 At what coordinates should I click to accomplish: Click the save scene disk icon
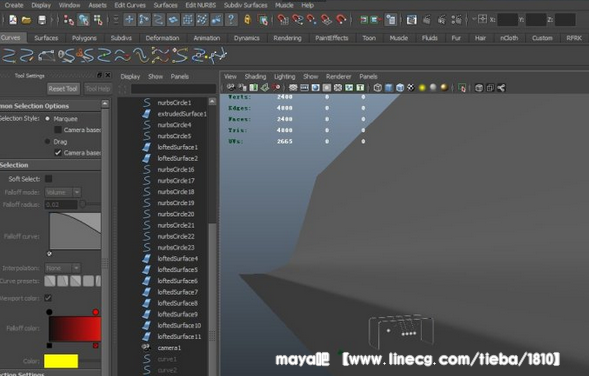point(41,20)
